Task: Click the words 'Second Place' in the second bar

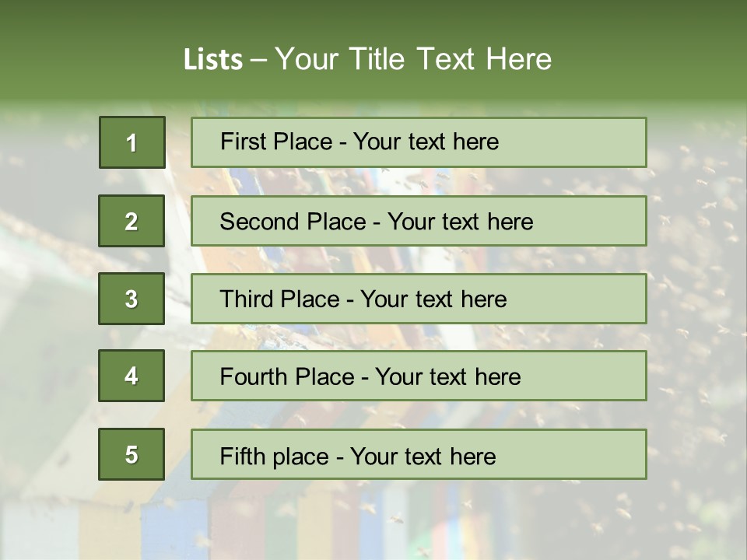Action: tap(293, 222)
